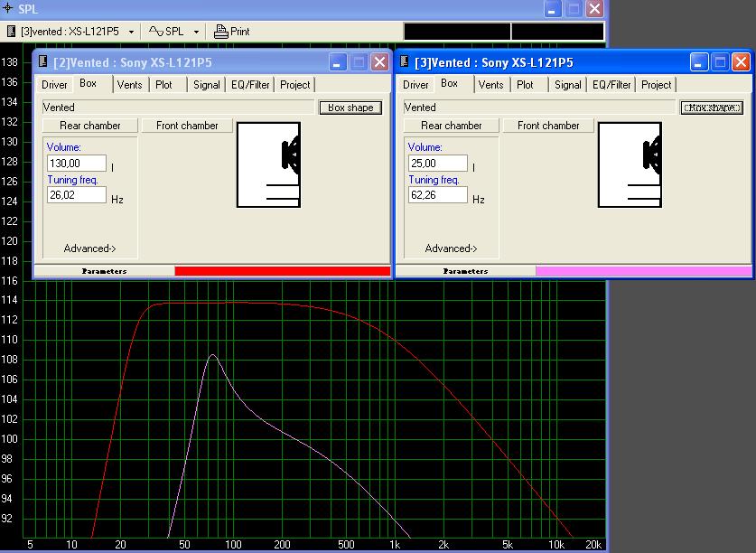Close the [3]Vented window

[741, 61]
